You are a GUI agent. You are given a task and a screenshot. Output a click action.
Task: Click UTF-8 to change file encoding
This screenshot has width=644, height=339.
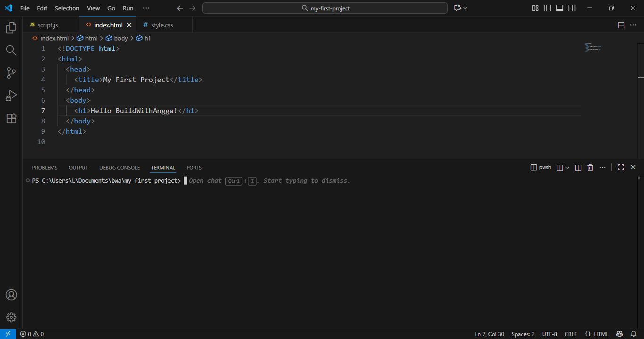point(549,334)
